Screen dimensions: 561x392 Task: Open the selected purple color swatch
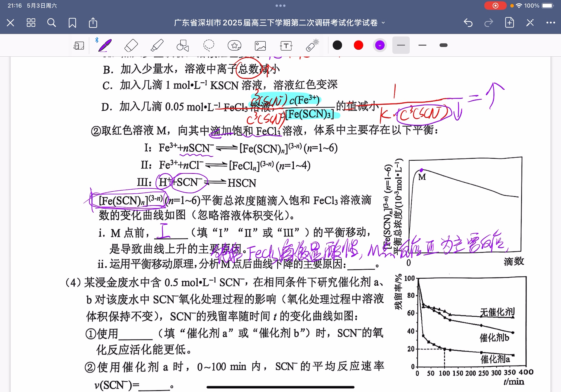380,45
